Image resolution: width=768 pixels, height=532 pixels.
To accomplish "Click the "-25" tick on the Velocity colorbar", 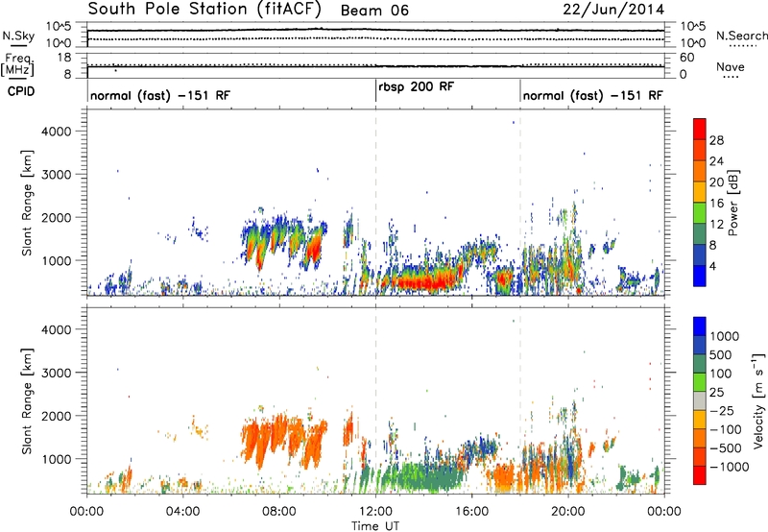I will point(722,411).
